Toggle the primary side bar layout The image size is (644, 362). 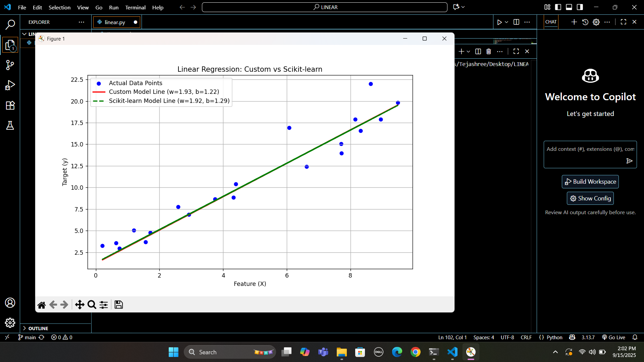(x=558, y=7)
